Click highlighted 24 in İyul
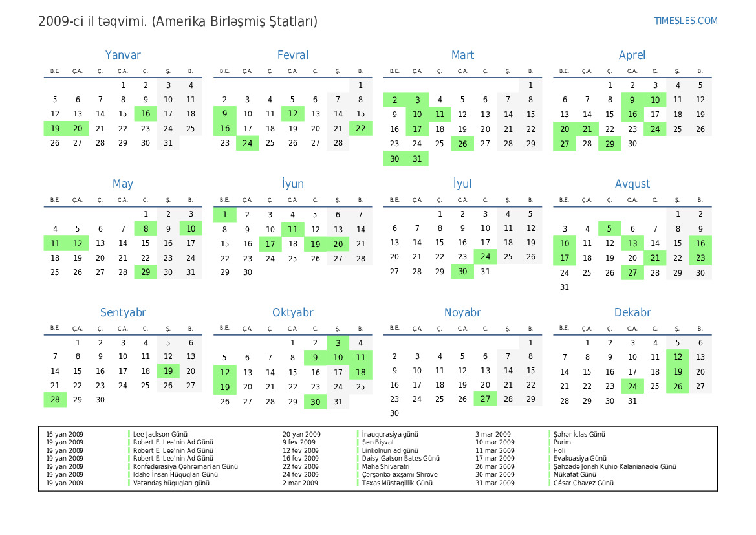756x535 pixels. [x=485, y=257]
